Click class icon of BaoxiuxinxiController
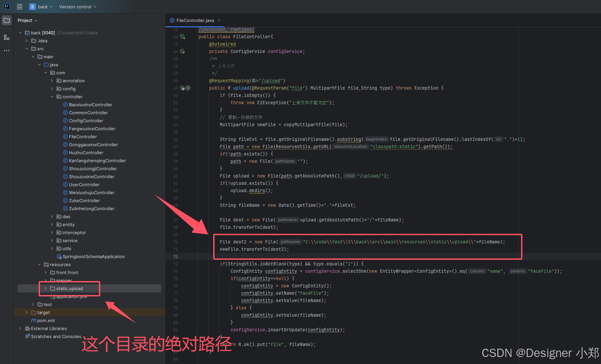Screen dimensions: 601x364 65,105
